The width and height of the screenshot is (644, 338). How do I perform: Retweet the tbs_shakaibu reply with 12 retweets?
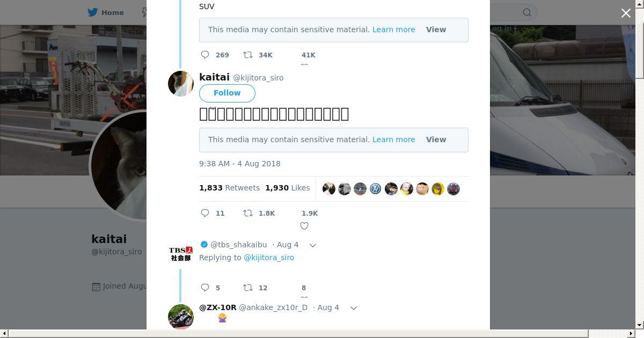[x=248, y=288]
